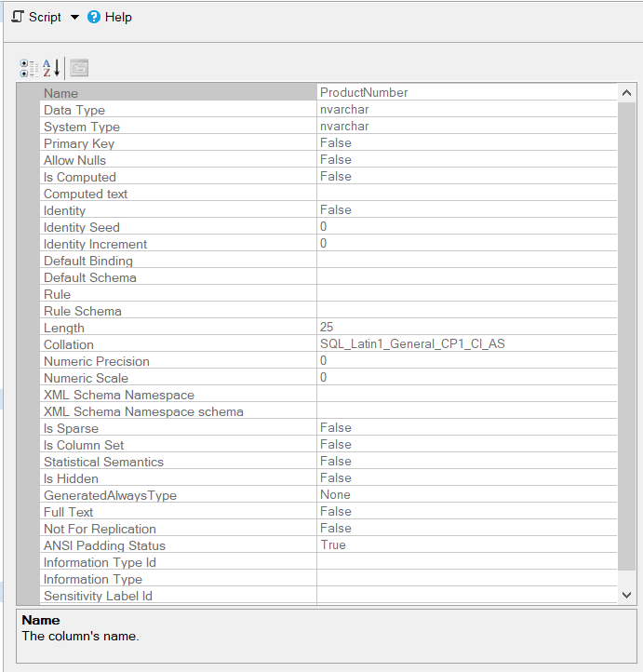Screen dimensions: 643x672
Task: Select the Full Text property label
Action: click(x=68, y=512)
